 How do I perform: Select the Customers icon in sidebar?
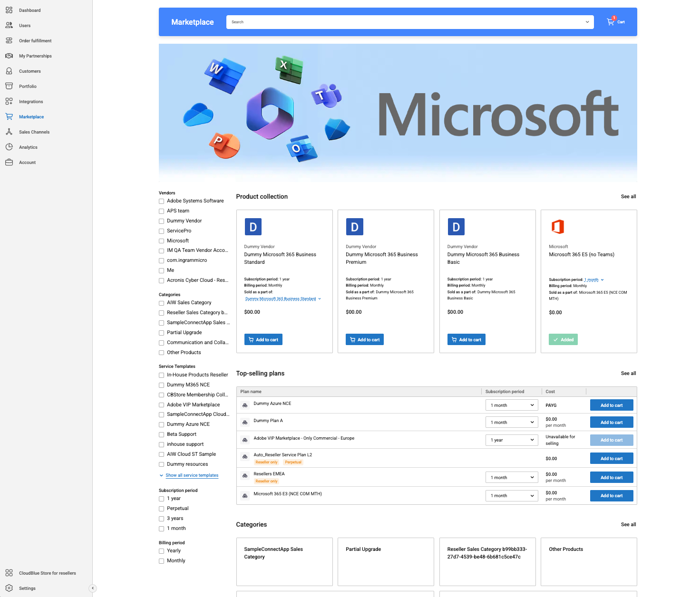tap(9, 71)
